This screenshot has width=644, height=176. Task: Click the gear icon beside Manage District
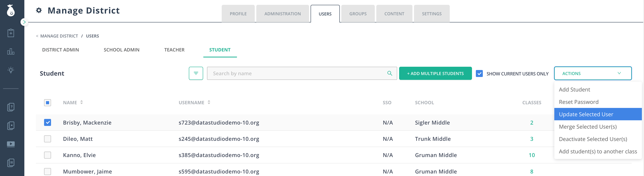click(39, 10)
